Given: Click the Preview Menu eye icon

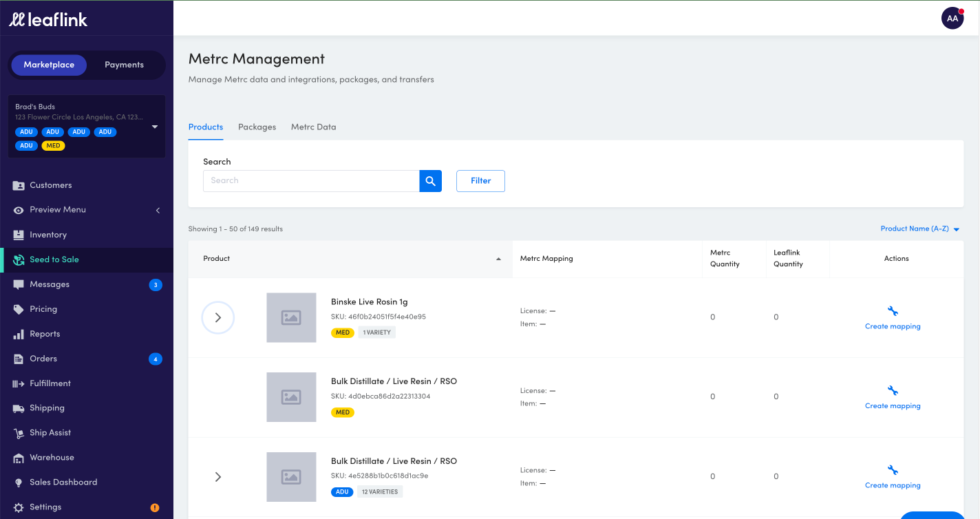Looking at the screenshot, I should tap(19, 210).
